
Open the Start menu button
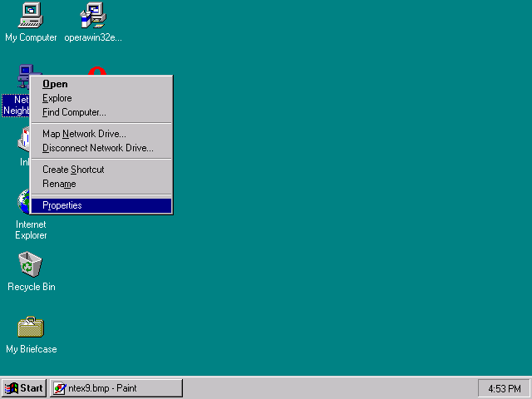click(24, 388)
